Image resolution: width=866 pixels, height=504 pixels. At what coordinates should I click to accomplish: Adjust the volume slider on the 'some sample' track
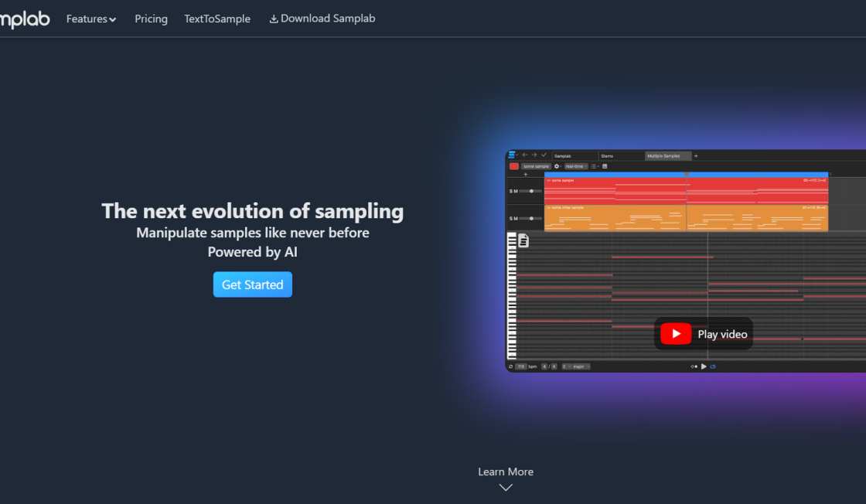(x=531, y=191)
